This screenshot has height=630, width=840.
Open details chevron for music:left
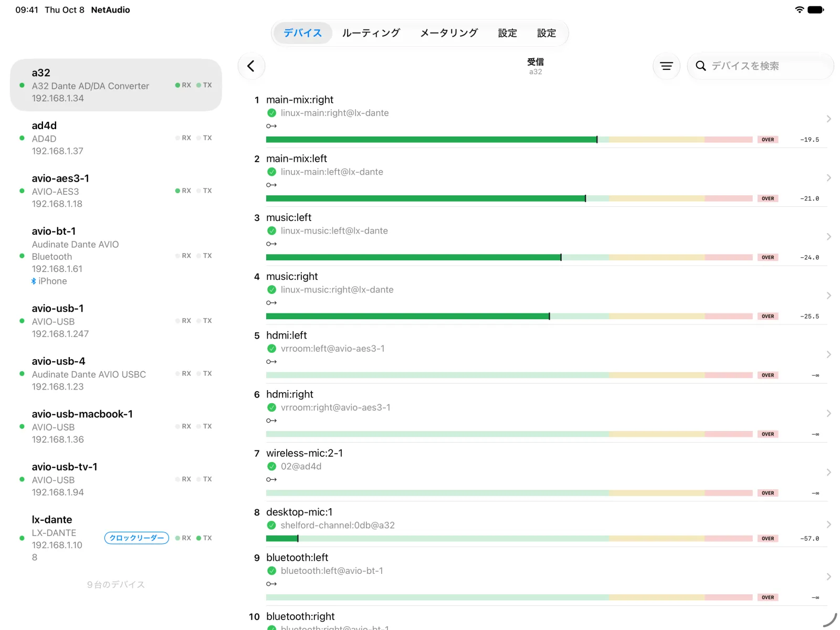828,237
